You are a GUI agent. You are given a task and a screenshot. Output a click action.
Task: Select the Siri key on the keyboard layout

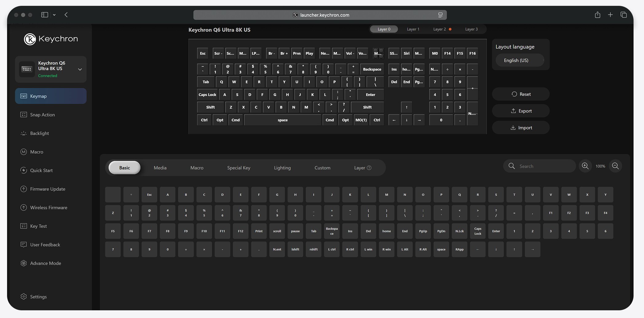point(406,54)
